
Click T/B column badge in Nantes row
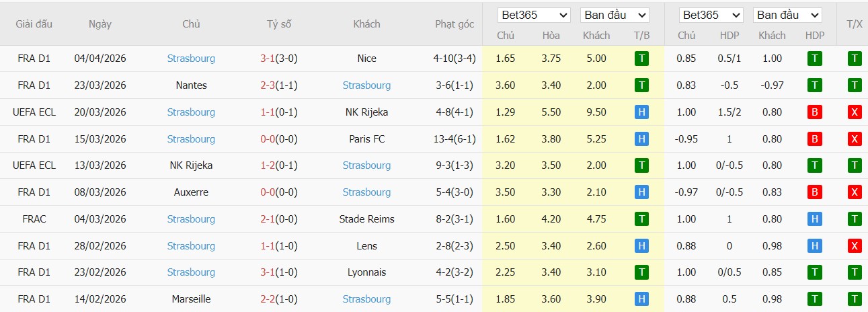pos(641,85)
